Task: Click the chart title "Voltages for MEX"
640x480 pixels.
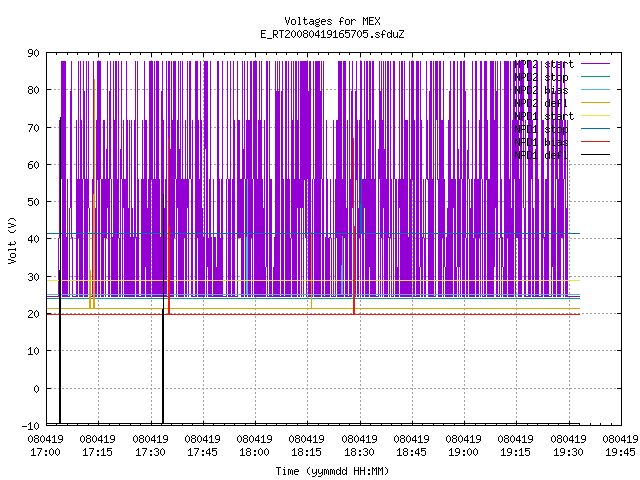Action: point(332,21)
